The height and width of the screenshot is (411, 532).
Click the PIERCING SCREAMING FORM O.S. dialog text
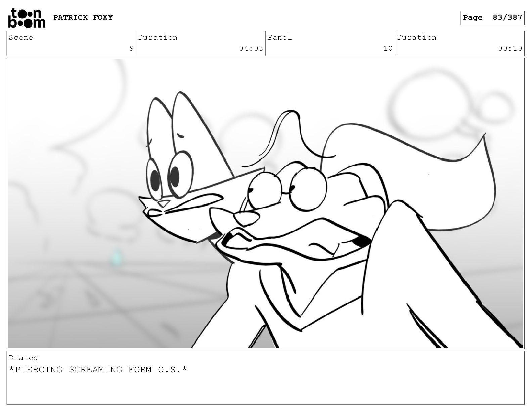(98, 370)
